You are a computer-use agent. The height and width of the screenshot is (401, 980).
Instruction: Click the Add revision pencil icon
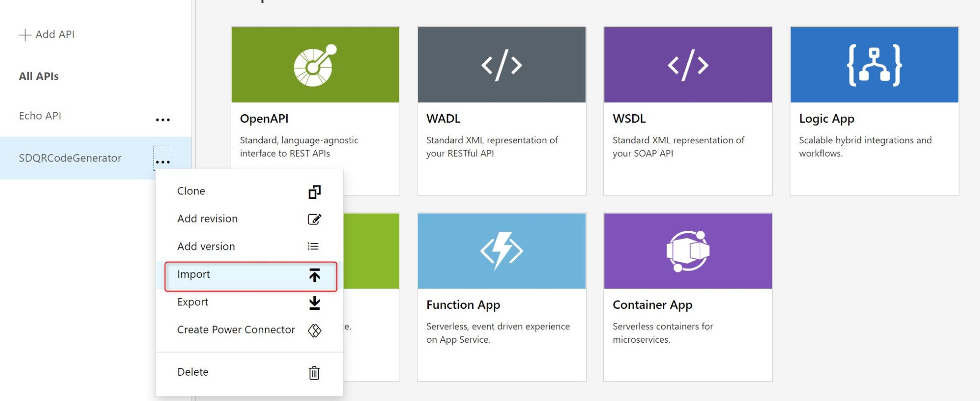314,219
